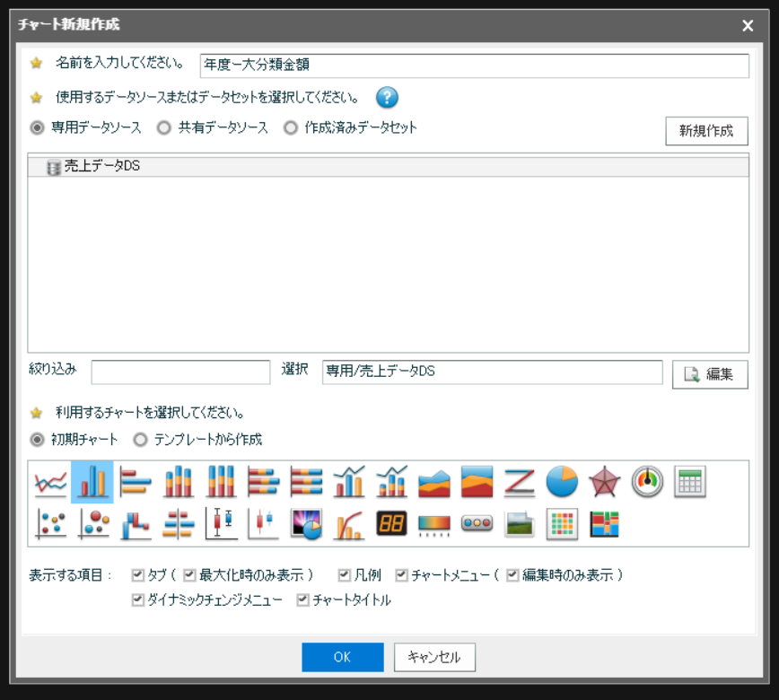779x700 pixels.
Task: Confirm with the OK button
Action: coord(343,657)
